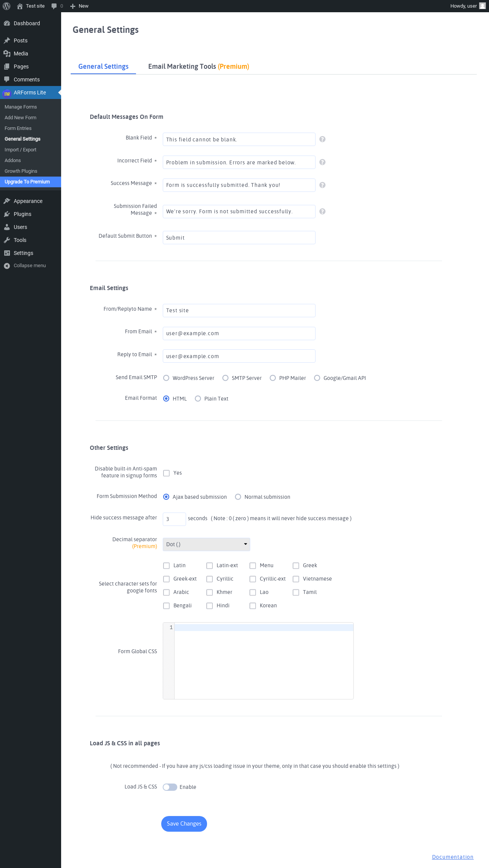Click the Default Submit Button input
Screen dimensions: 489x868
coord(239,238)
